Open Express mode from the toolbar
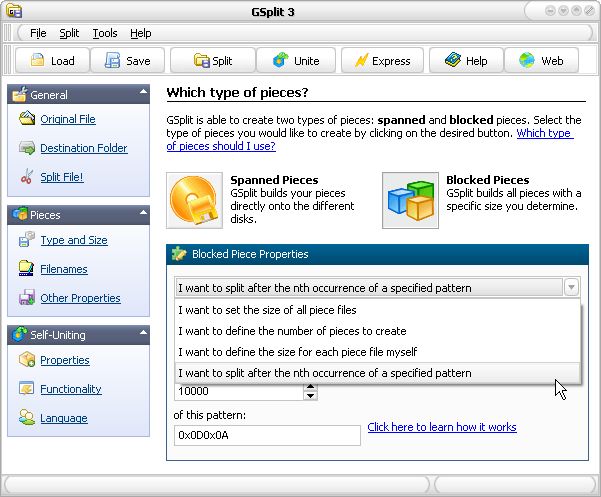Viewport: 601px width, 497px height. 381,61
